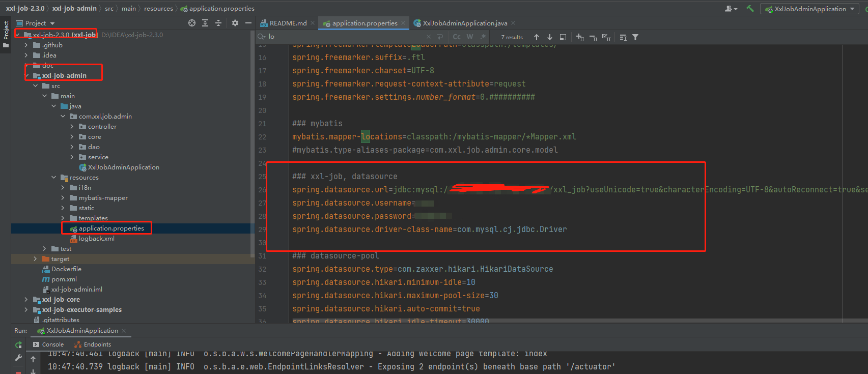Open search filter options funnel
This screenshot has width=868, height=374.
coord(635,37)
